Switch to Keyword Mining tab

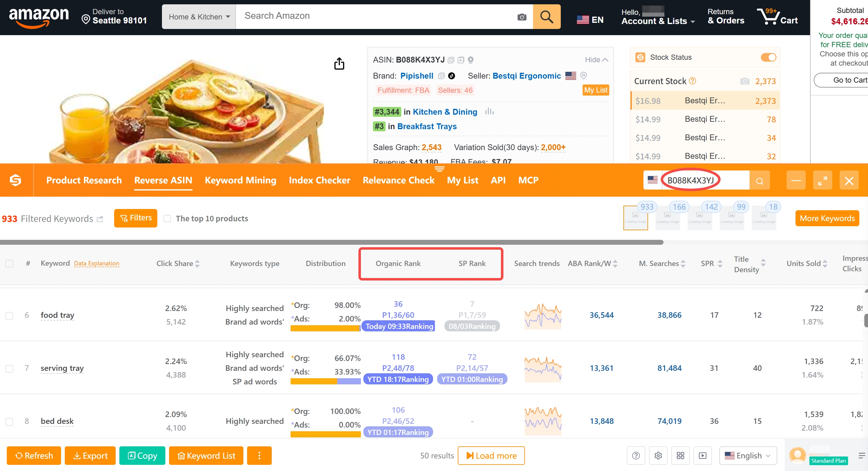click(241, 180)
